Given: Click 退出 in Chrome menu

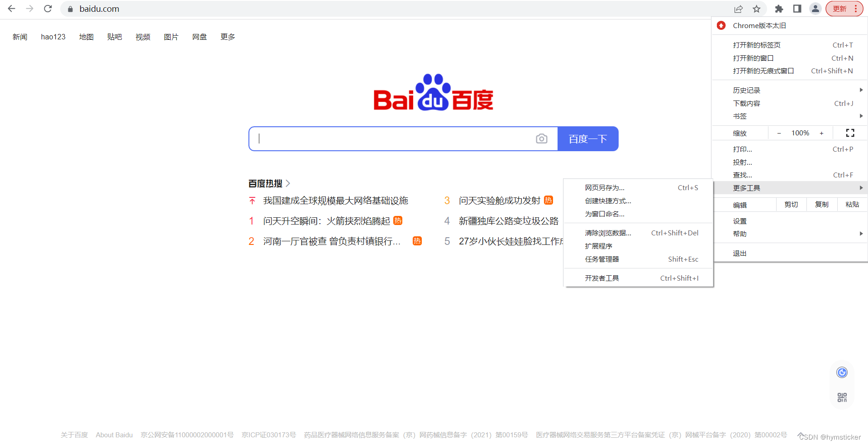Looking at the screenshot, I should point(790,253).
